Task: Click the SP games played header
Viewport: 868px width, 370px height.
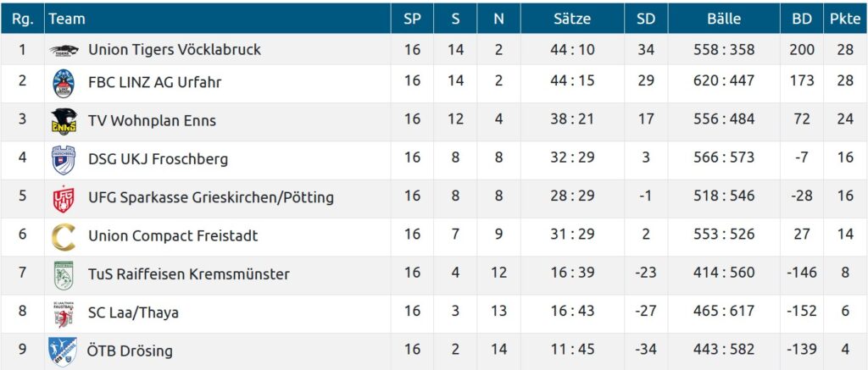Action: click(412, 19)
